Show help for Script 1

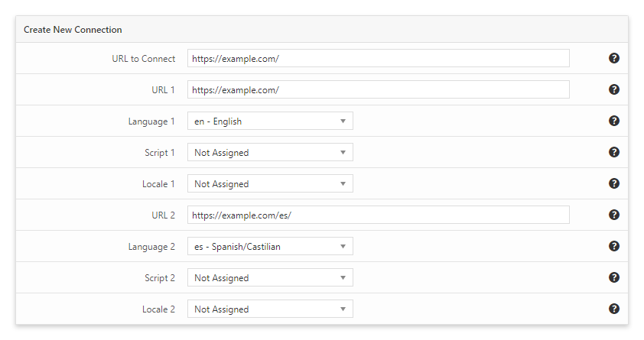[x=614, y=152]
